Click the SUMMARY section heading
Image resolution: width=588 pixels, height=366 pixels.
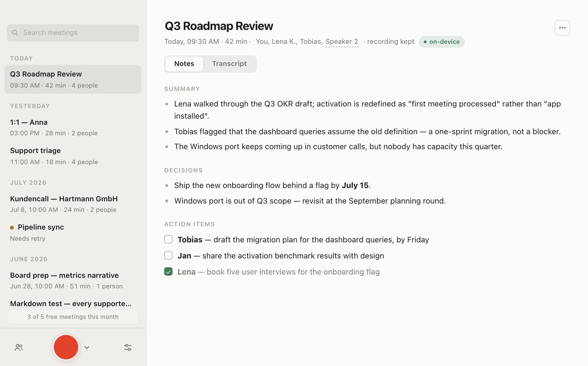click(x=182, y=89)
